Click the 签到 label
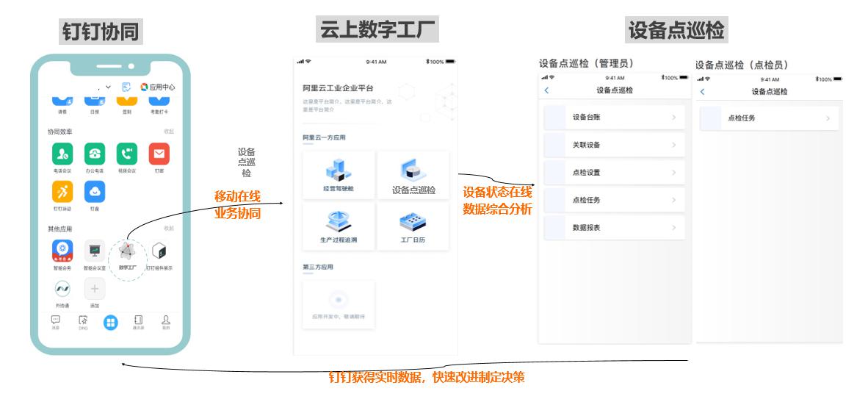This screenshot has height=402, width=868. pyautogui.click(x=127, y=112)
